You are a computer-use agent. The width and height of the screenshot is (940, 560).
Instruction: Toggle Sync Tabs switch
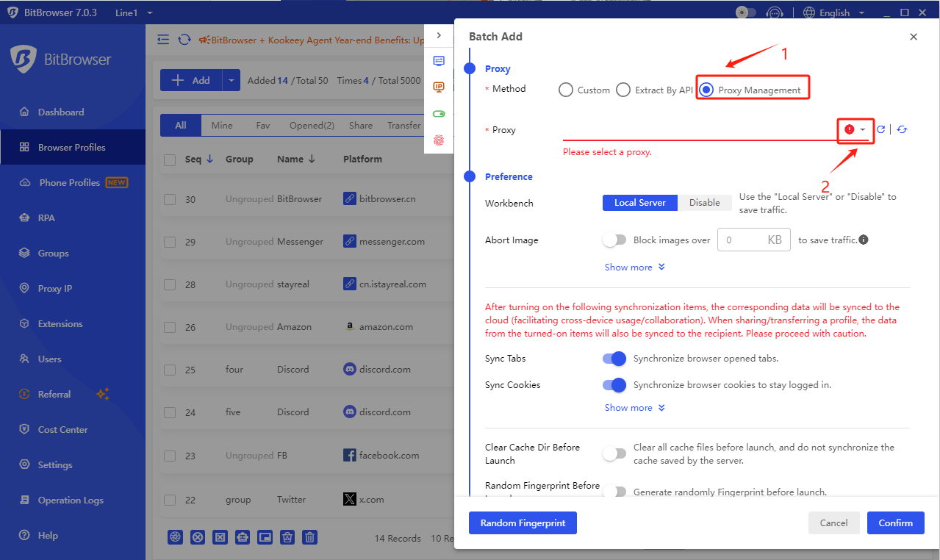614,359
